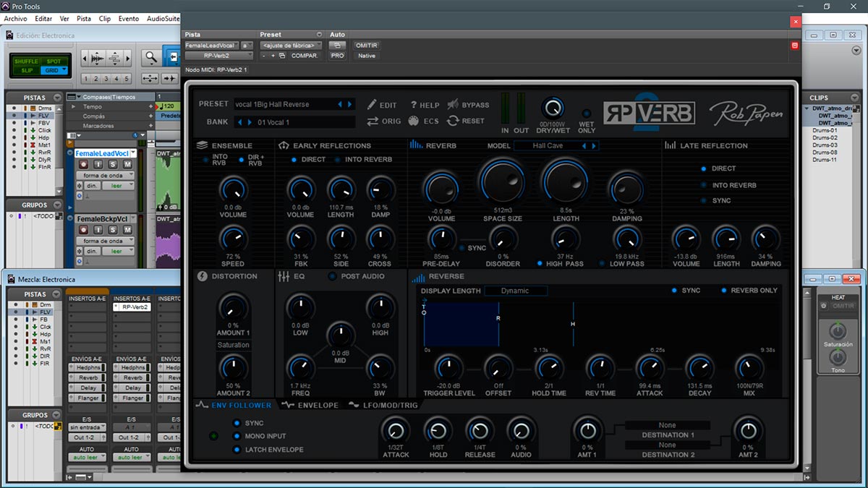Open DESTINATION 1 selector showing None

[667, 426]
